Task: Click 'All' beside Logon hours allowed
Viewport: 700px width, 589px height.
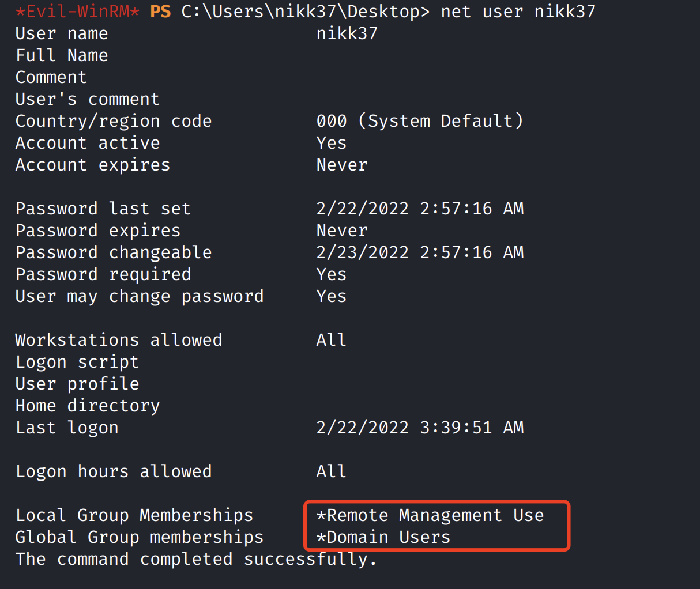Action: [x=331, y=471]
